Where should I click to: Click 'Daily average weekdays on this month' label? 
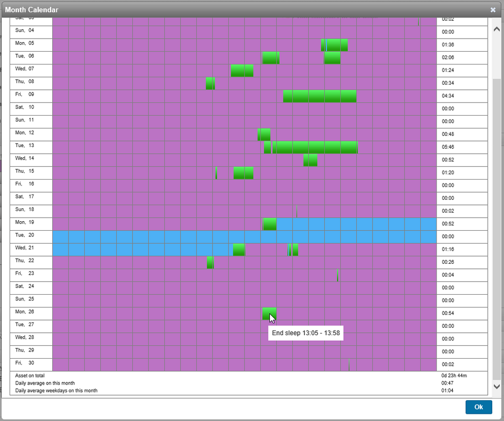pos(56,391)
